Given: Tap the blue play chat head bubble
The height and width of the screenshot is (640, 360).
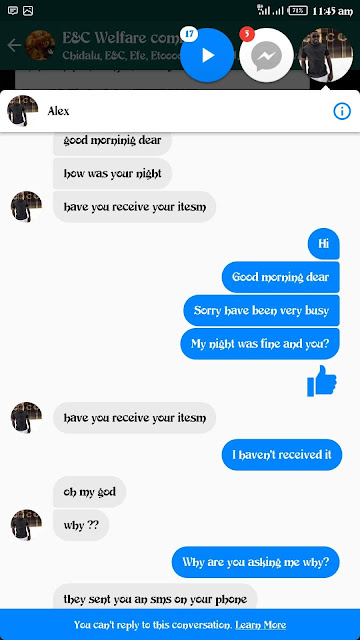Looking at the screenshot, I should click(207, 55).
